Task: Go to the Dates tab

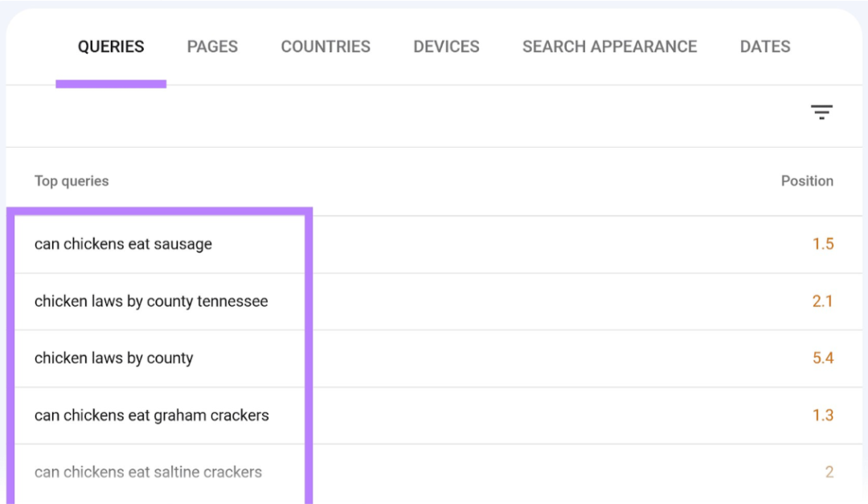Action: 765,47
